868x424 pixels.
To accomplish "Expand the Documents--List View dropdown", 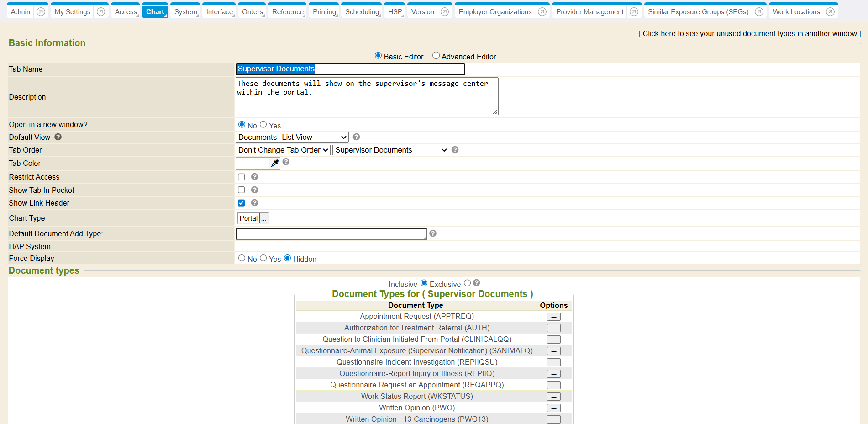I will tap(292, 137).
